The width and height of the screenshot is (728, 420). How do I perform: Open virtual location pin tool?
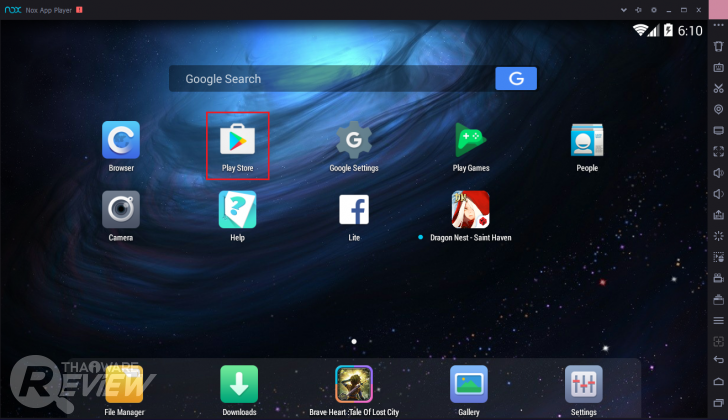718,110
